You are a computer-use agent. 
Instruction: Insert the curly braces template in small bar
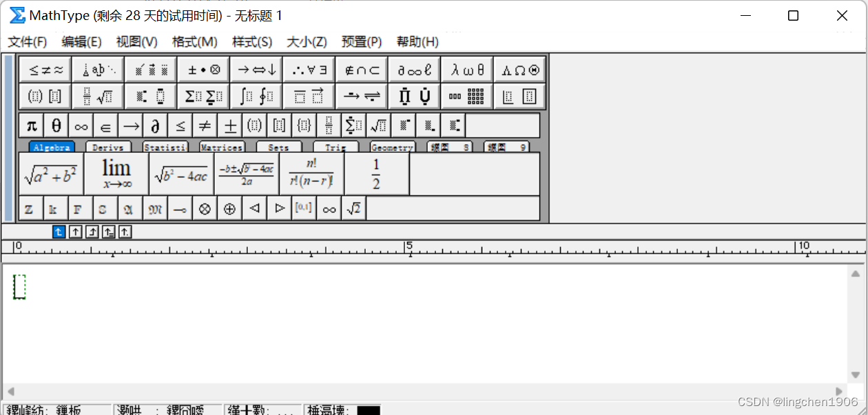(304, 125)
